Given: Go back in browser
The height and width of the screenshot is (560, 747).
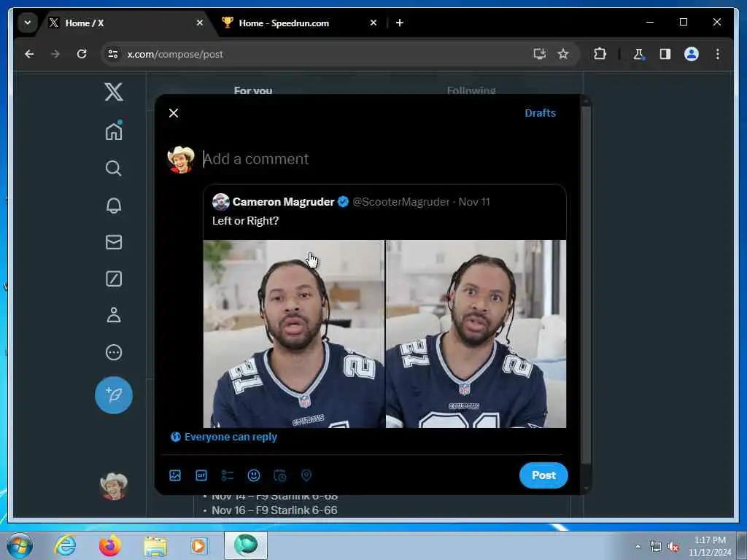Looking at the screenshot, I should click(x=29, y=54).
